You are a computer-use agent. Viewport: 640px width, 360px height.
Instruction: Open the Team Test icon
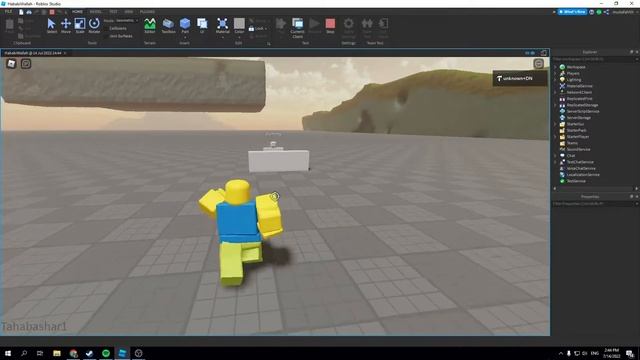tap(367, 24)
